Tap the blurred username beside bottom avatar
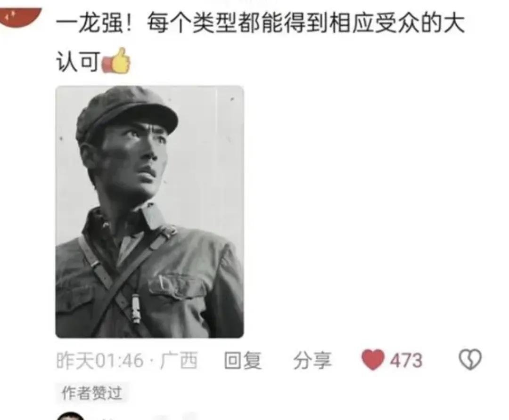The image size is (509, 420). 149,416
